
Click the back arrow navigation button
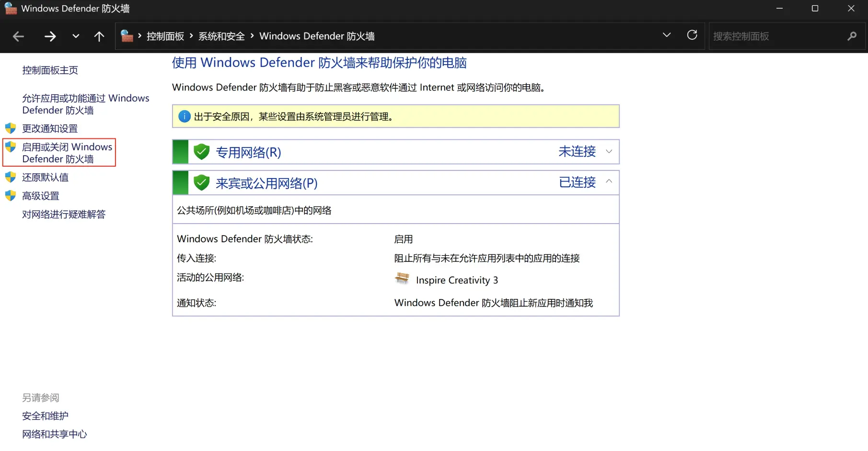[18, 36]
